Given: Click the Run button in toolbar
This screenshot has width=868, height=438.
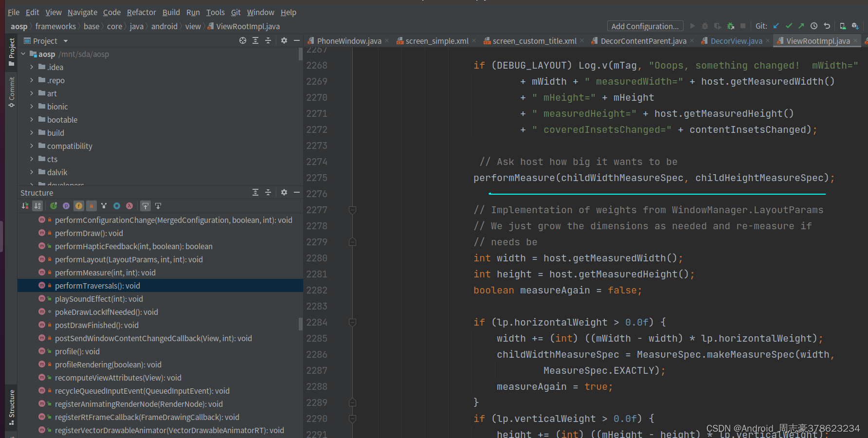Looking at the screenshot, I should pyautogui.click(x=692, y=26).
